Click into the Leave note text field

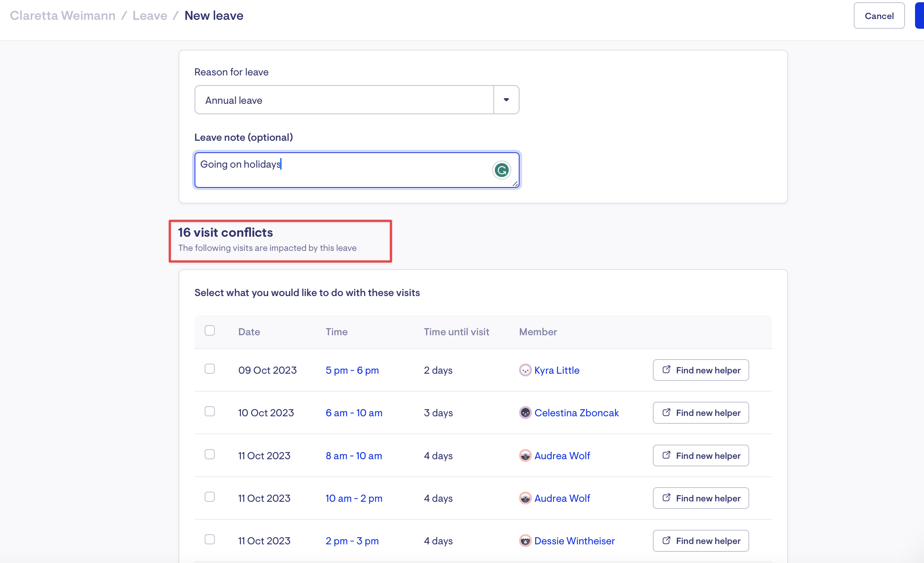(x=338, y=170)
